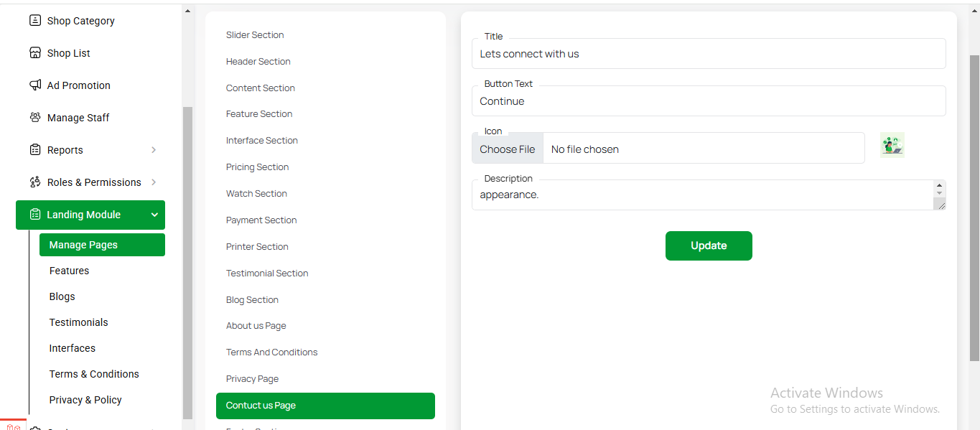Click the Shop Category sidebar icon
980x430 pixels.
pos(34,21)
